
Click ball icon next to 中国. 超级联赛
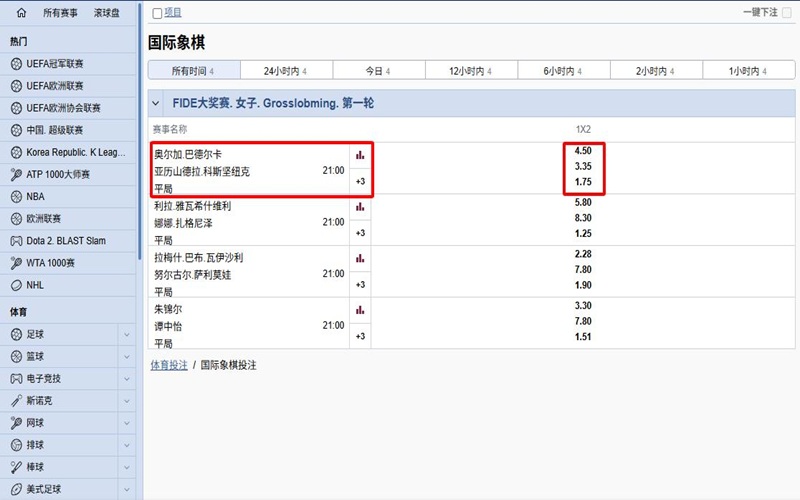(16, 130)
